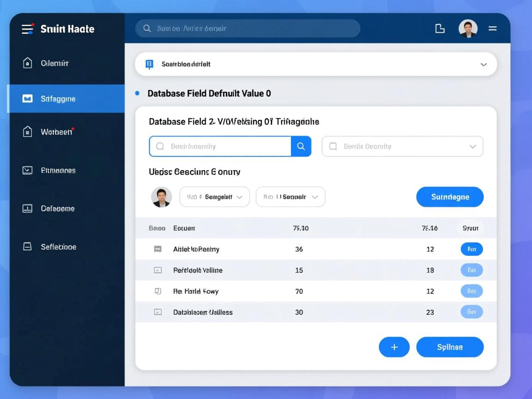Click the Splinae button
The width and height of the screenshot is (532, 399).
[x=450, y=347]
